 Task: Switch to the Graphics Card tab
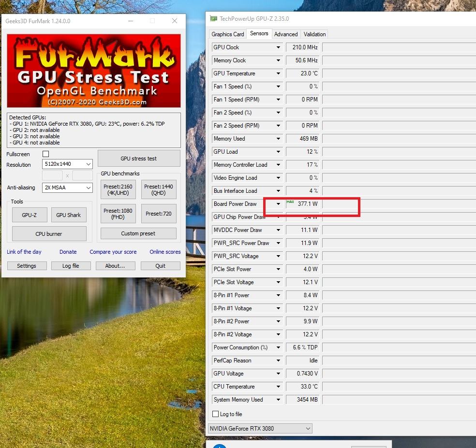pyautogui.click(x=228, y=34)
